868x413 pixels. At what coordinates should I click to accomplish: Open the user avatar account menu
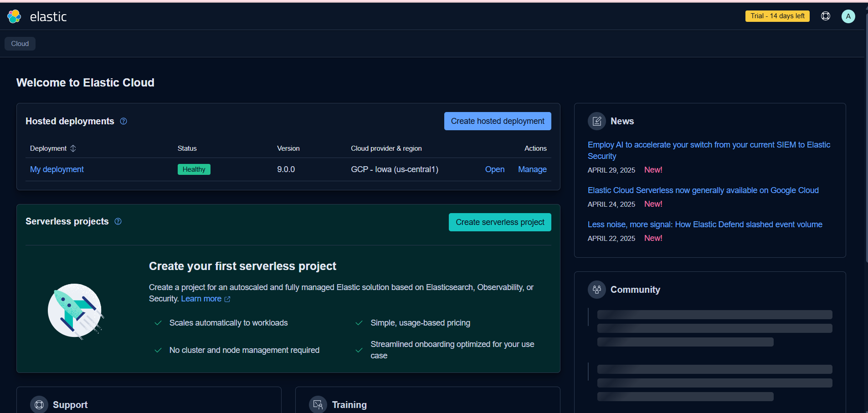click(848, 16)
